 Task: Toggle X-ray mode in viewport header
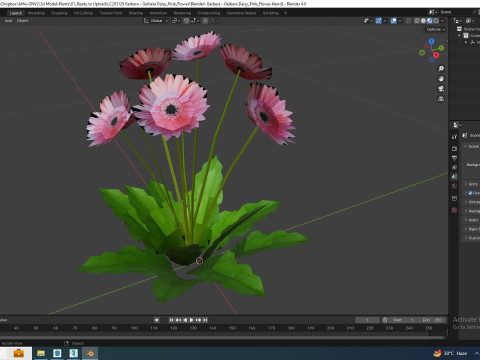point(408,21)
